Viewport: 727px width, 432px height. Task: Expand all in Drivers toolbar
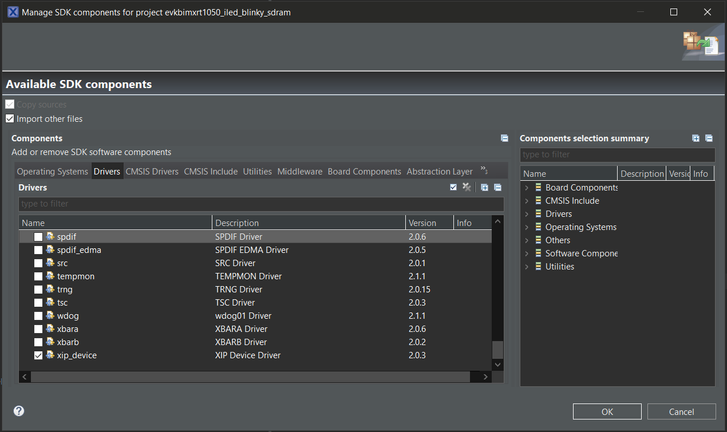[484, 187]
